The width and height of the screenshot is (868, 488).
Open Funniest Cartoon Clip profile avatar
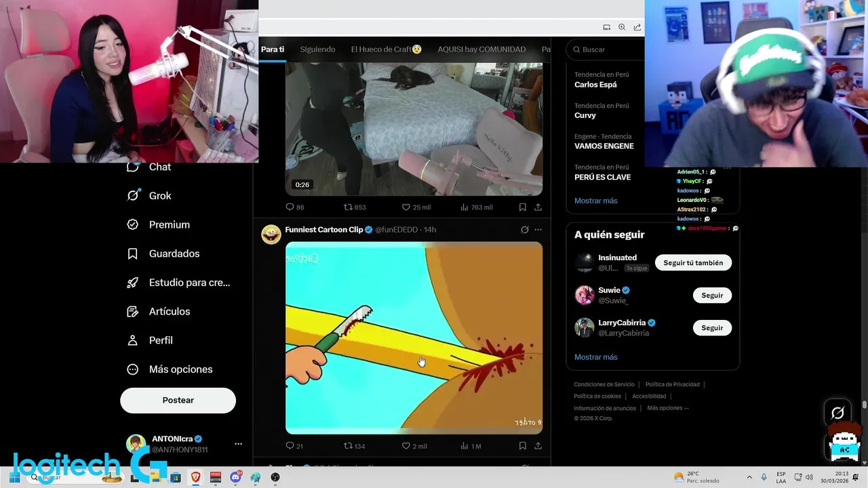point(271,235)
